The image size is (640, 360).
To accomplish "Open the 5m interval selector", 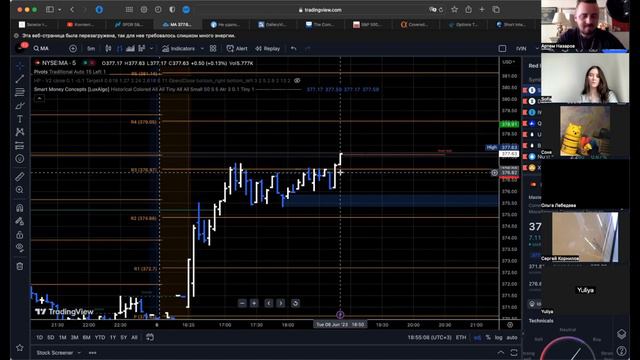I will point(91,49).
